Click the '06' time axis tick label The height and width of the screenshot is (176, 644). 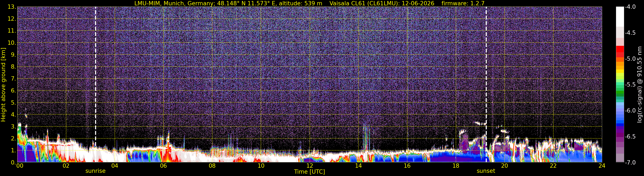point(163,166)
